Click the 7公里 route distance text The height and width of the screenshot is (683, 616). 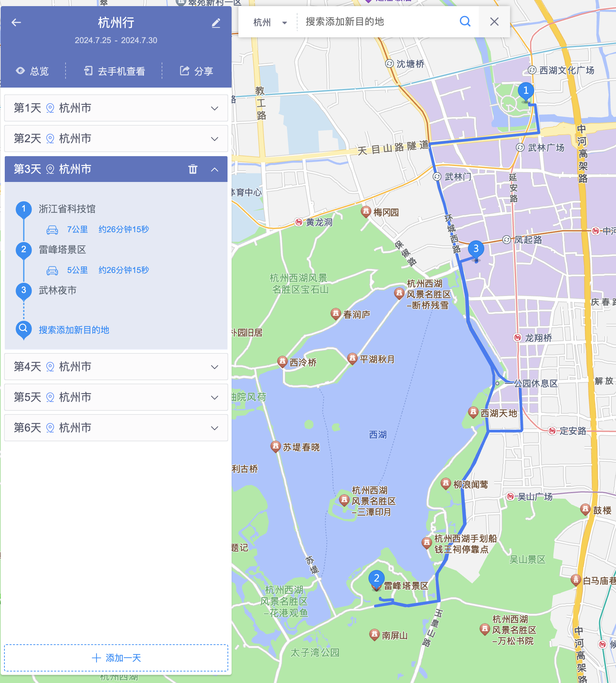point(77,229)
